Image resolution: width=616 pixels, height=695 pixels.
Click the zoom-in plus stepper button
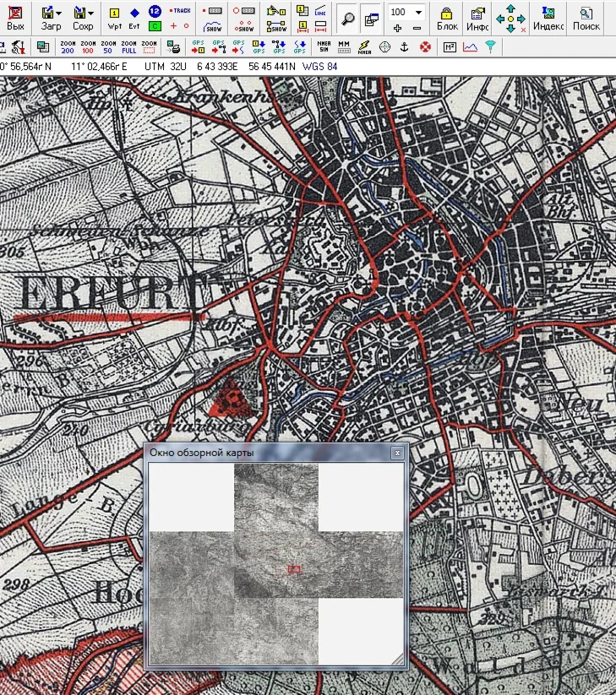pos(397,28)
